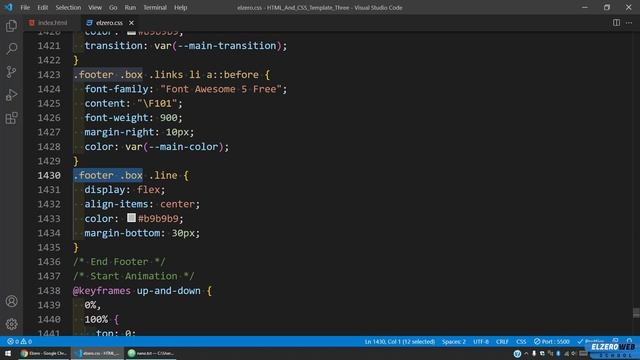Close the elzero.css tab
This screenshot has width=640, height=360.
coord(131,23)
